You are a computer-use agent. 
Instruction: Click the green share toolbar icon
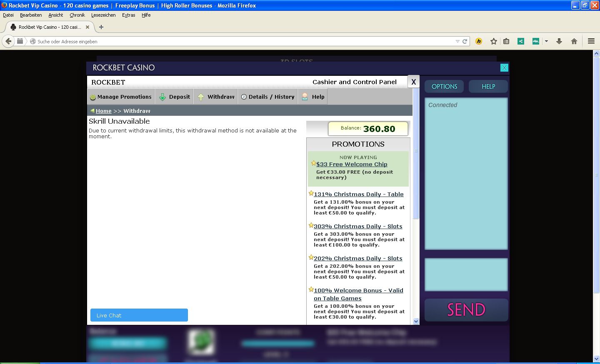pos(521,41)
